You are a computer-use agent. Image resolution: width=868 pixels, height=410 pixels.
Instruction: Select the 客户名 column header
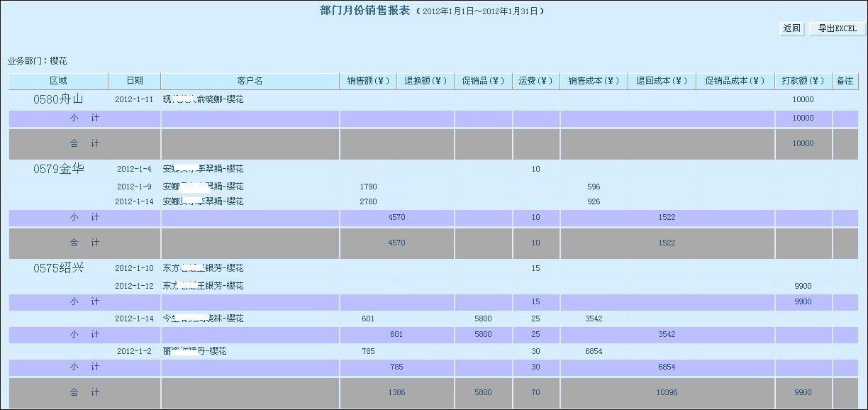(250, 81)
